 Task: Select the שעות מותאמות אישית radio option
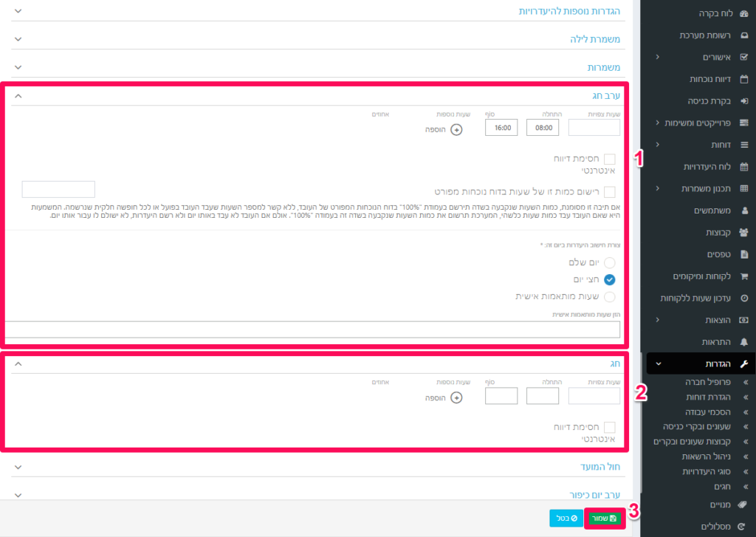tap(610, 297)
